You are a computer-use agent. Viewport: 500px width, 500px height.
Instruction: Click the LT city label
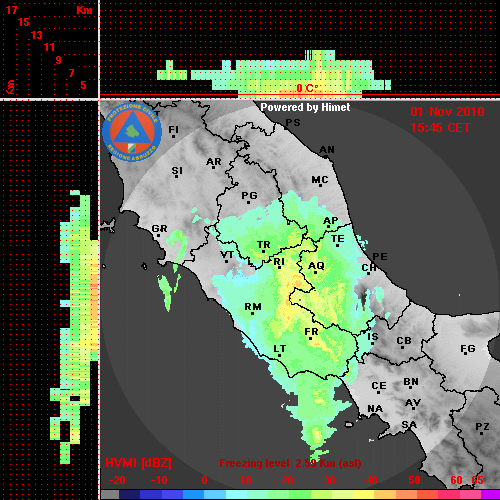[280, 349]
